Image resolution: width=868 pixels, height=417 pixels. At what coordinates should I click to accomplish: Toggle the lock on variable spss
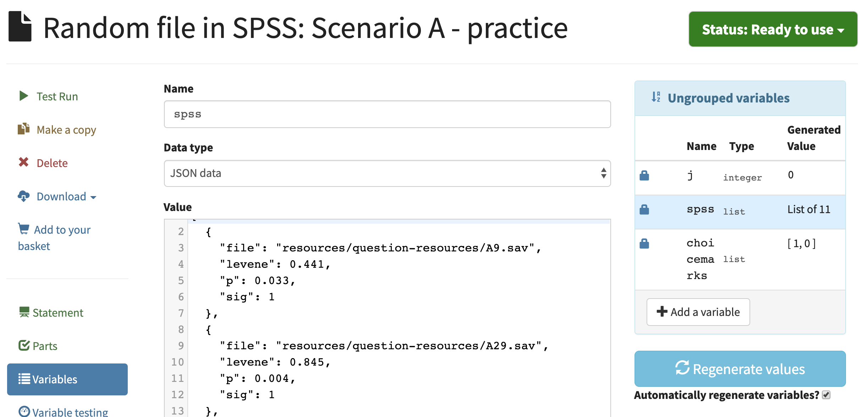click(x=644, y=210)
